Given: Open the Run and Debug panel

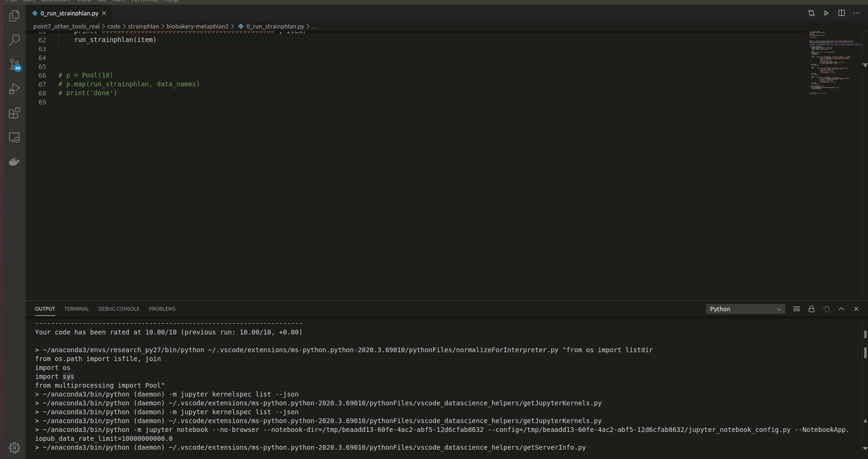Looking at the screenshot, I should pyautogui.click(x=14, y=89).
